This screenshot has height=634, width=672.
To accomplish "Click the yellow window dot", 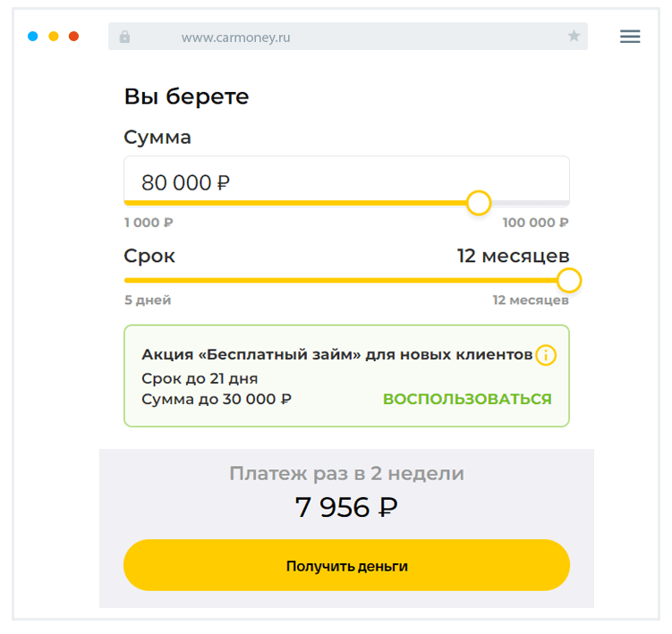I will click(54, 37).
